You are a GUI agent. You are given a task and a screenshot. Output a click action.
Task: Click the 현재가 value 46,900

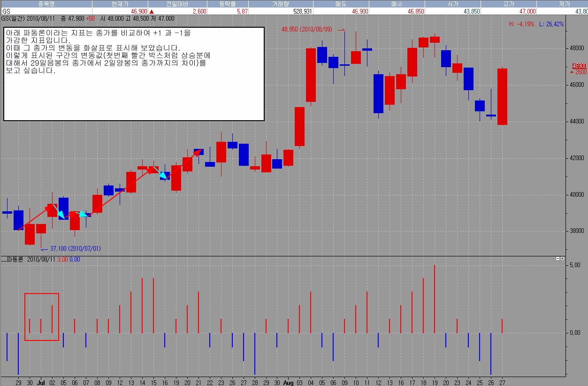(x=139, y=11)
